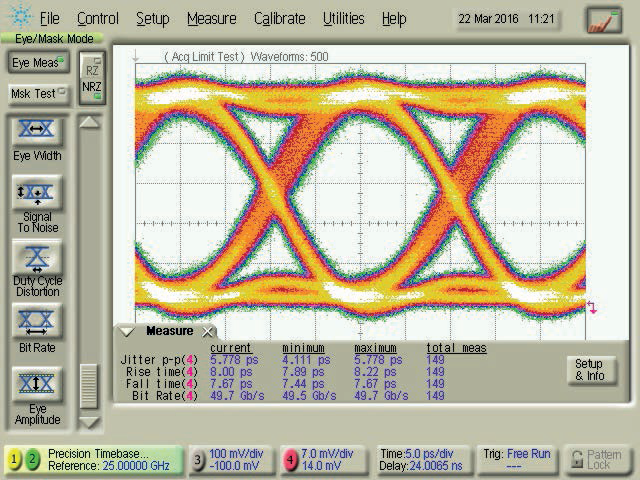The image size is (640, 480).
Task: Switch to Eye Meas mode
Action: tap(36, 63)
